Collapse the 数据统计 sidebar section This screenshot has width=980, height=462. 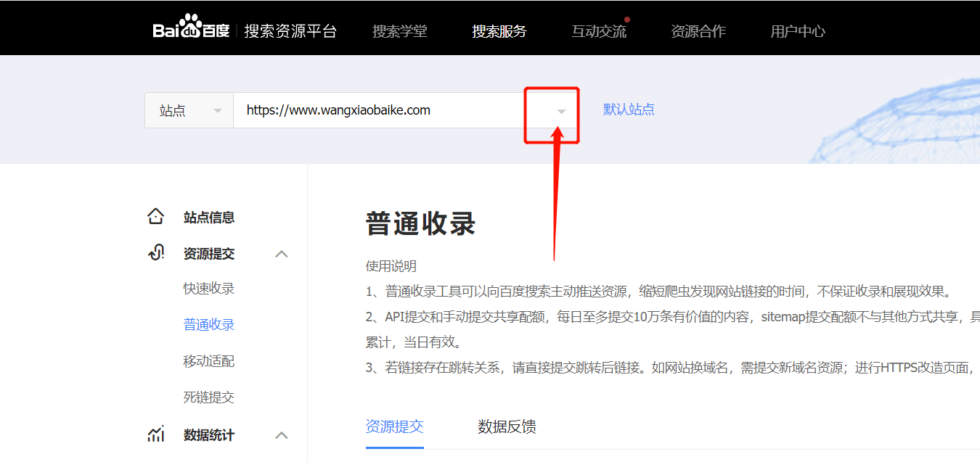click(282, 435)
